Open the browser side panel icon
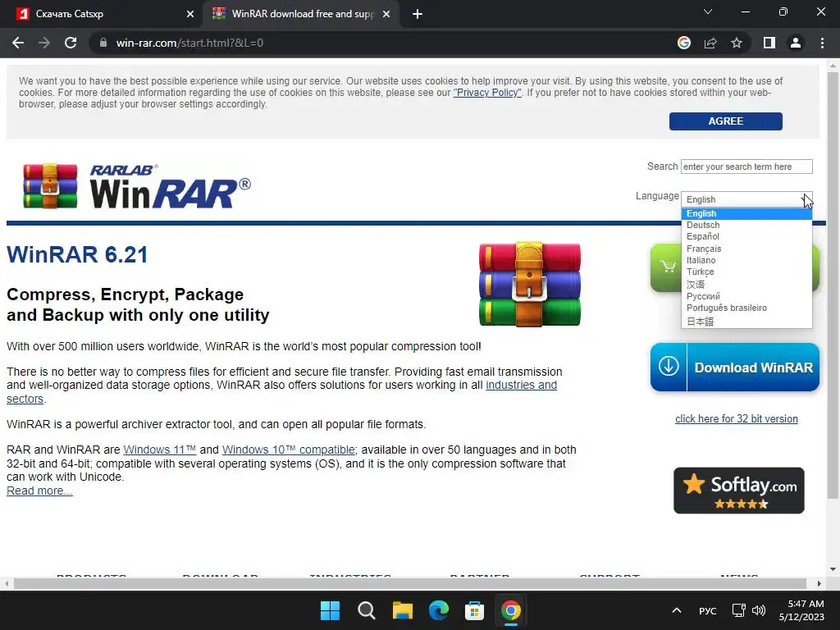 coord(769,43)
